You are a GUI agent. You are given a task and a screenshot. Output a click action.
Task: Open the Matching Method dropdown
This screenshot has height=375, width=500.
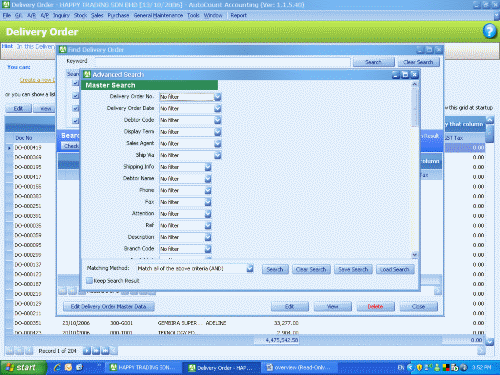click(250, 268)
